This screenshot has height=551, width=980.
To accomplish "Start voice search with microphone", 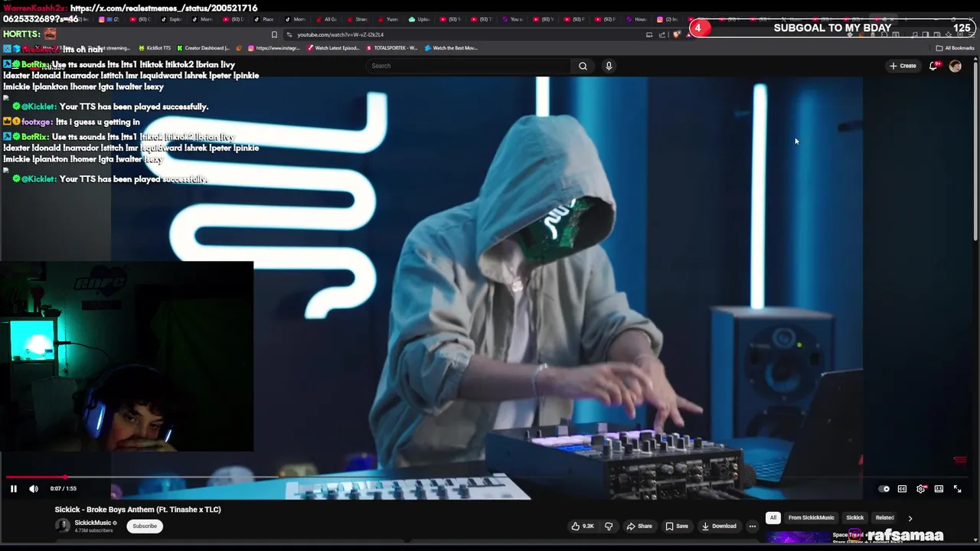I will click(x=609, y=66).
